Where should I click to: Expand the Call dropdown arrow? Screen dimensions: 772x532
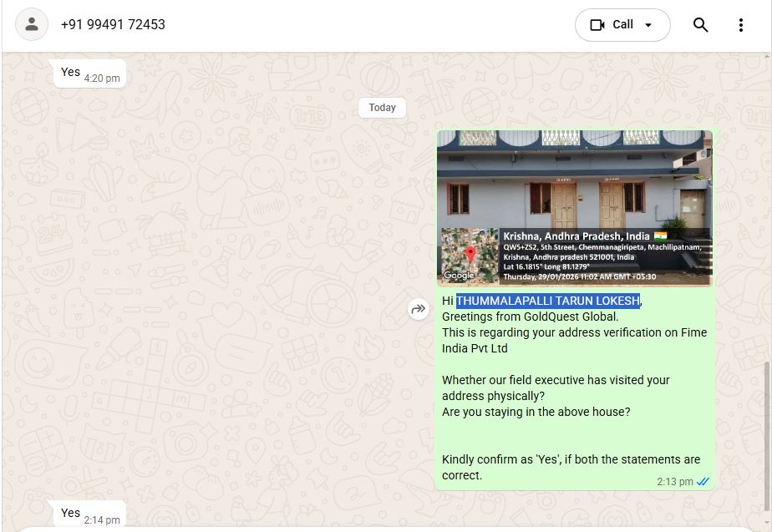point(648,25)
